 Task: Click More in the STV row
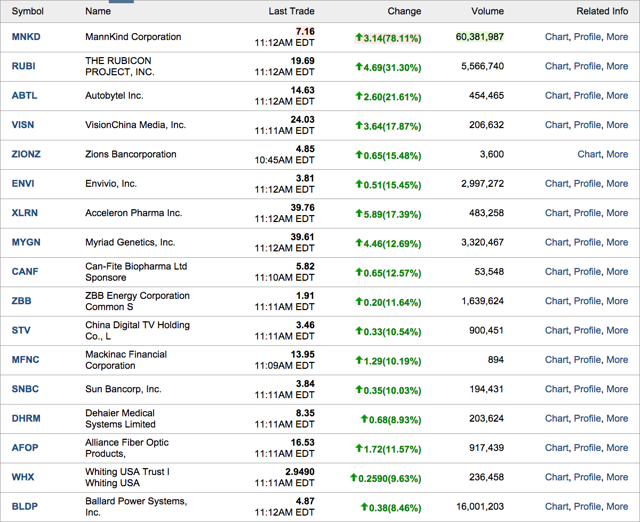point(617,331)
